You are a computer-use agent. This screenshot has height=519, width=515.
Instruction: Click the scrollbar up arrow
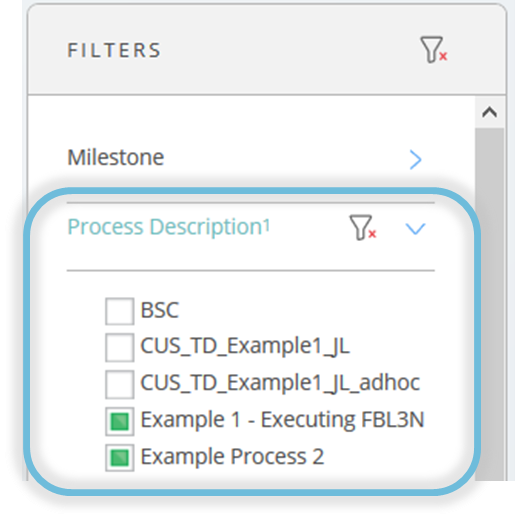pyautogui.click(x=489, y=112)
